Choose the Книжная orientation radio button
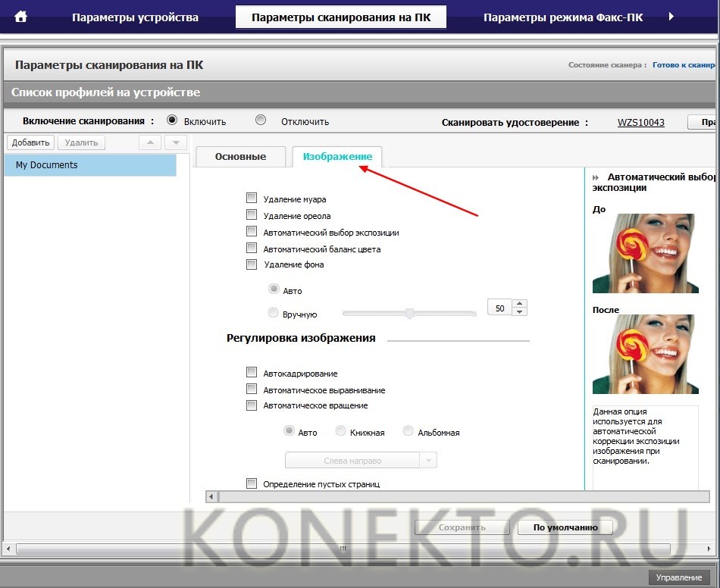720x588 pixels. coord(340,431)
